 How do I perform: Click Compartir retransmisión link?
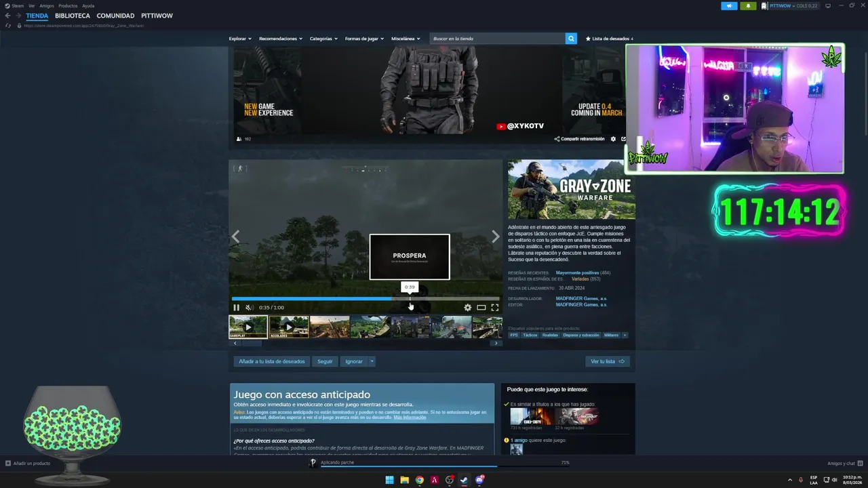click(579, 139)
